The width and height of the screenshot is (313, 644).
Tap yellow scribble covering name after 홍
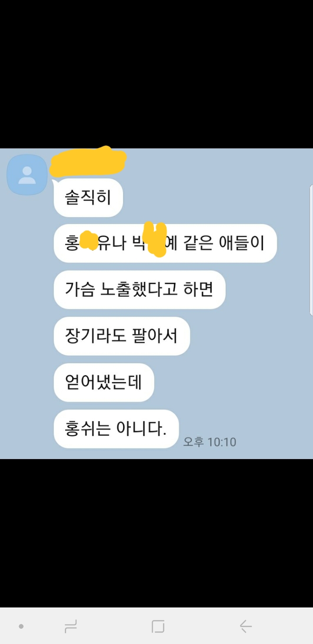tap(89, 241)
